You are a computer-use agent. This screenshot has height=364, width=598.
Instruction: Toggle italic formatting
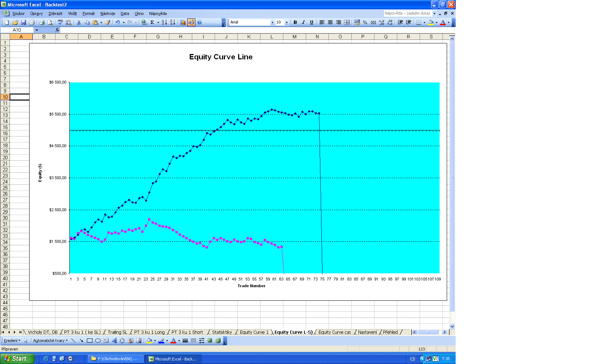pyautogui.click(x=303, y=22)
